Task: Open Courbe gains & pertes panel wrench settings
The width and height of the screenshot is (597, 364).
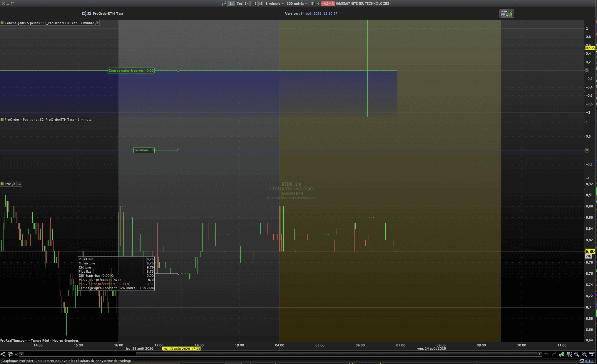Action: click(97, 23)
